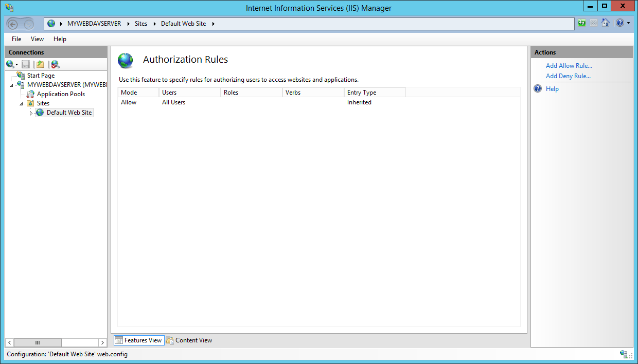The width and height of the screenshot is (638, 364).
Task: Open the Help menu
Action: 60,39
